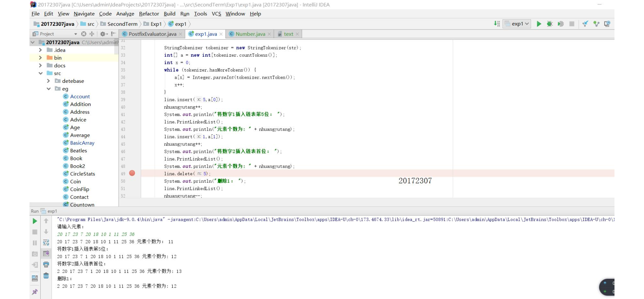The width and height of the screenshot is (644, 299).
Task: Switch to the PostfixEvaluator.java tab
Action: (152, 34)
